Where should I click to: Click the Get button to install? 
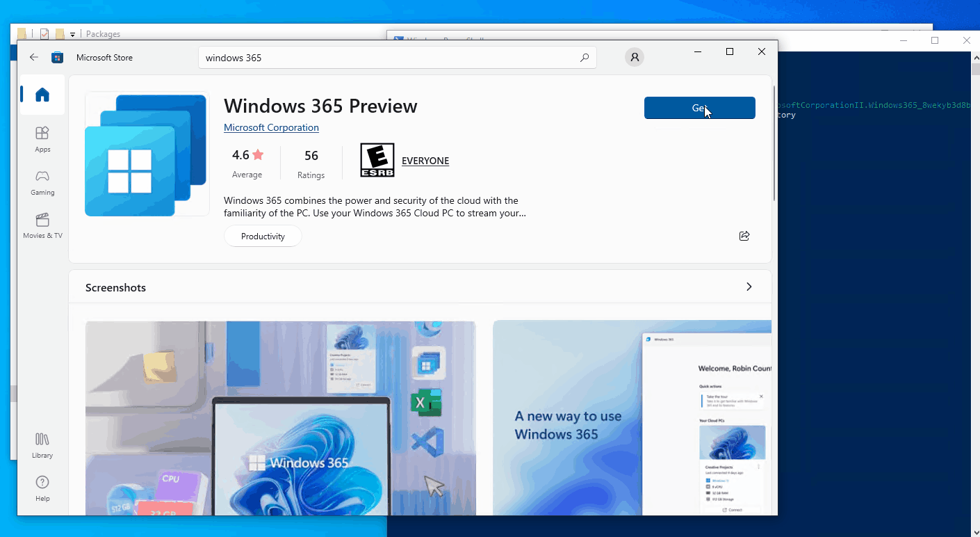point(699,108)
